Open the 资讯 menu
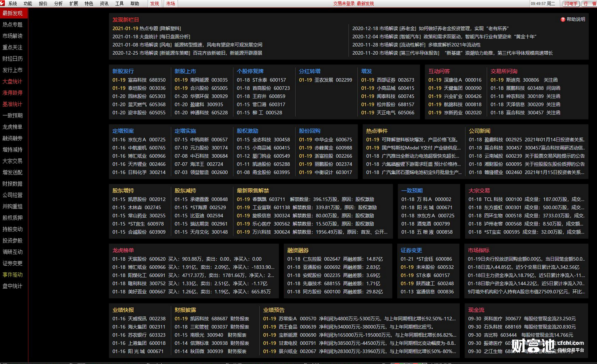 (104, 4)
